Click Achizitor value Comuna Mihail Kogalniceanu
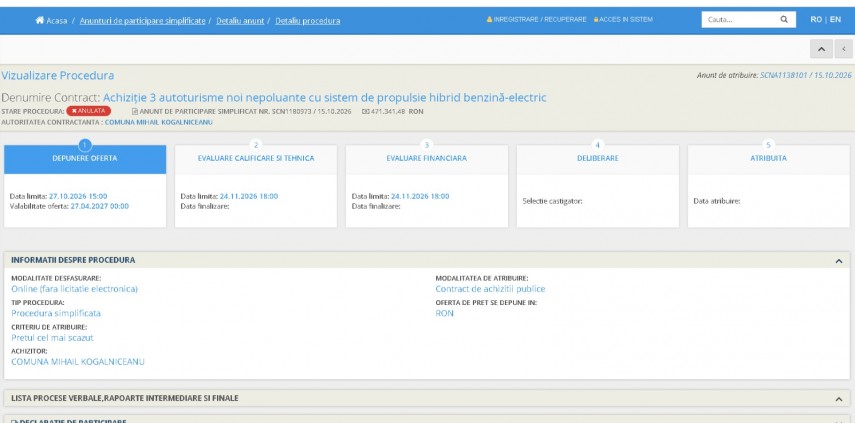 pyautogui.click(x=77, y=362)
